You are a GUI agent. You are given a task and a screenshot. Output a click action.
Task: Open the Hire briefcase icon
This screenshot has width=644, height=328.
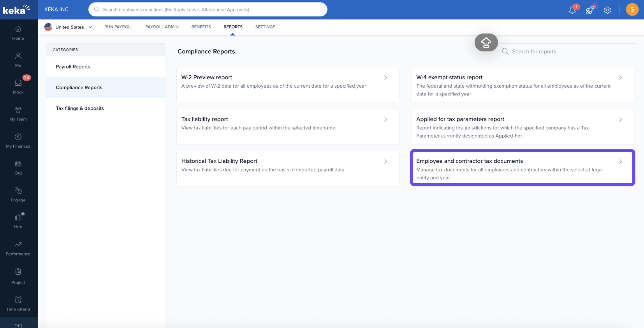(18, 218)
